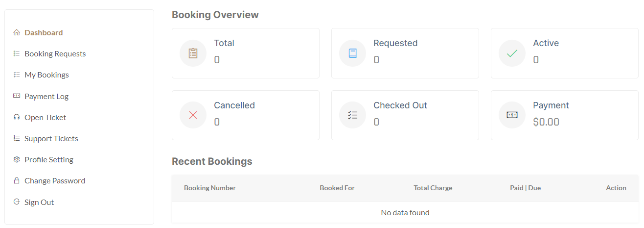
Task: Click the gear icon beside Profile Setting
Action: point(17,160)
